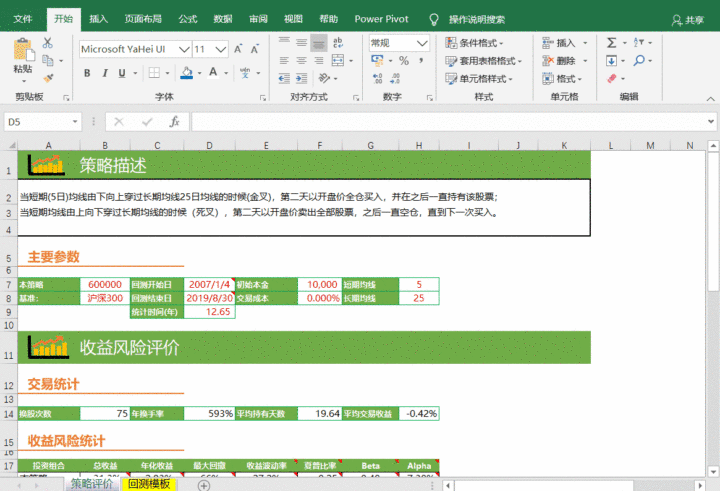This screenshot has height=491, width=720.
Task: Open the File tab
Action: coord(23,19)
